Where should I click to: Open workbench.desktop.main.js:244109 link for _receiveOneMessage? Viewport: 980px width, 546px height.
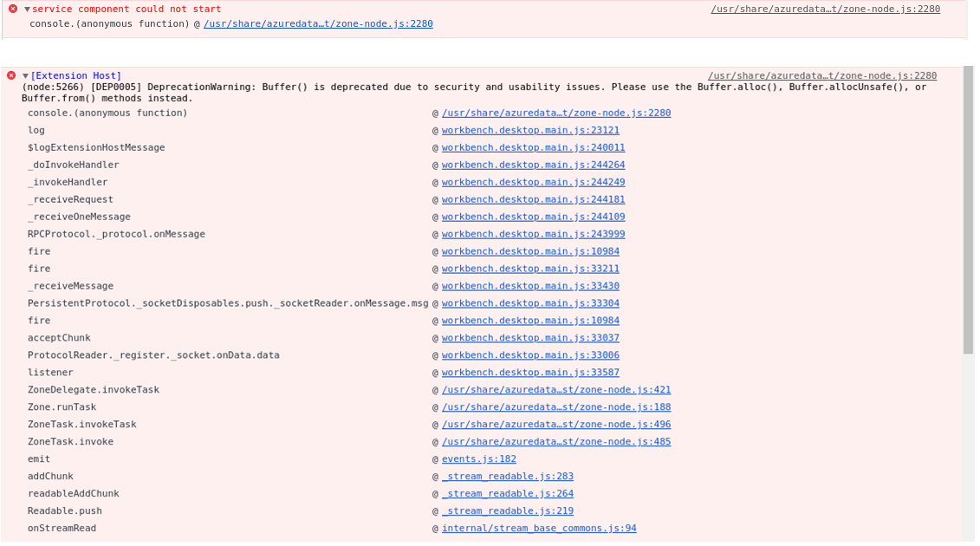533,217
